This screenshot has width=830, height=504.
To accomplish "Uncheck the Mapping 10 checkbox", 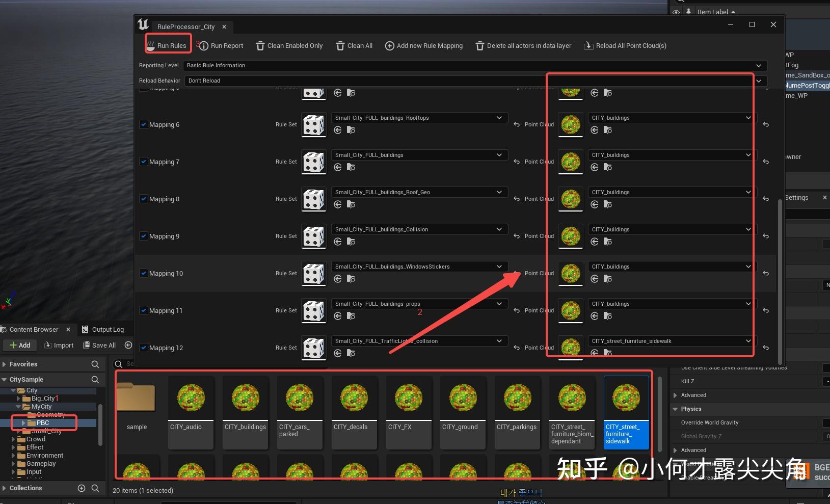I will click(144, 273).
